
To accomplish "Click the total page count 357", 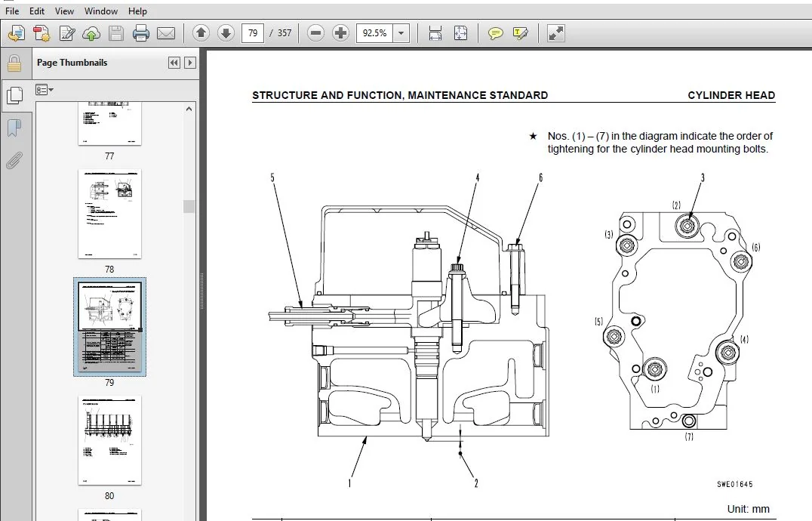I will pos(285,33).
